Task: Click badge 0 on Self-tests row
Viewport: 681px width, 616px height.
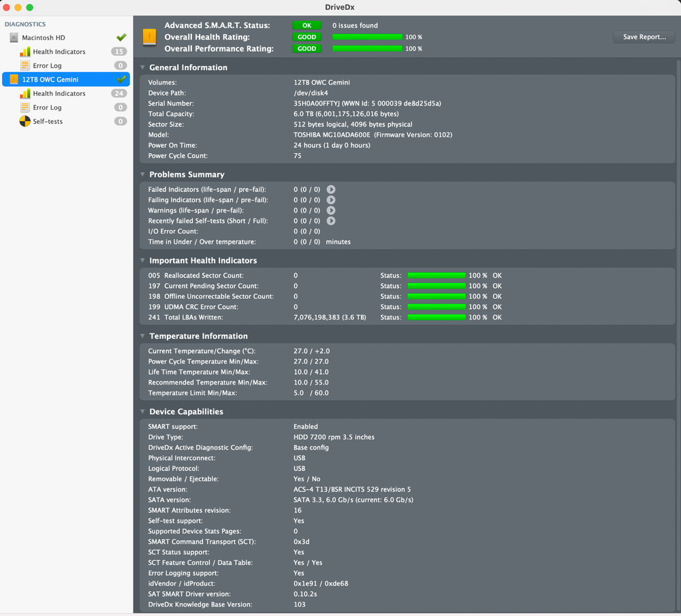Action: [121, 121]
